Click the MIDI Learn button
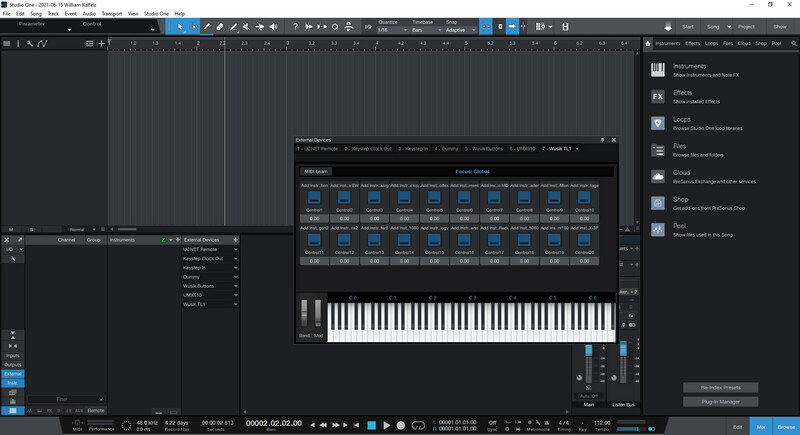 (x=316, y=172)
